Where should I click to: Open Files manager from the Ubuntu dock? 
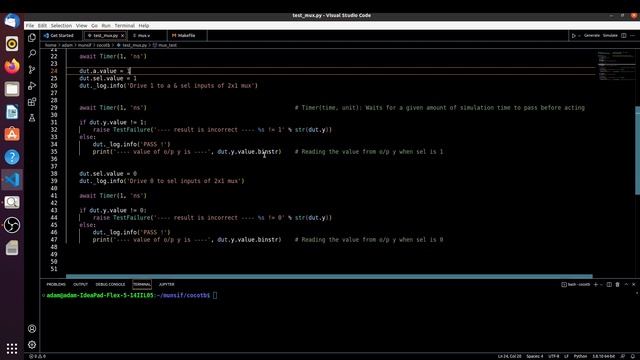(x=12, y=89)
